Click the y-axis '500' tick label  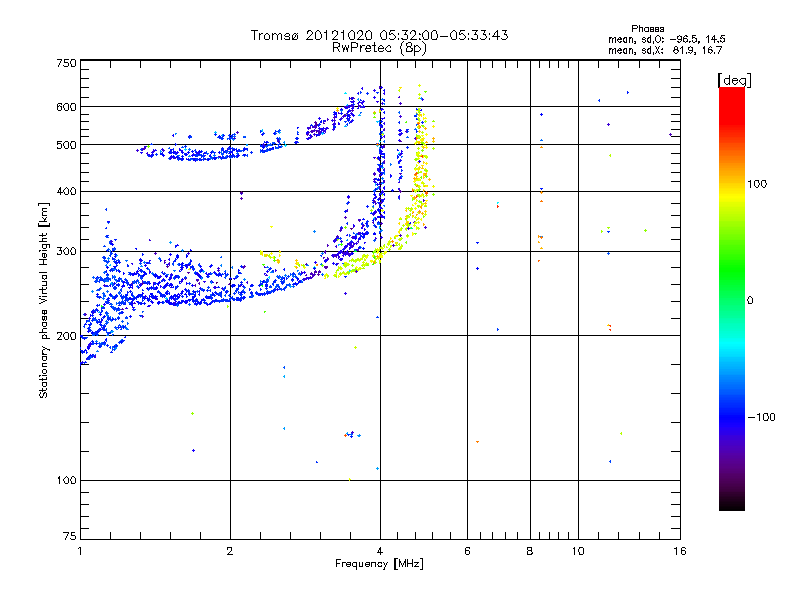point(67,145)
